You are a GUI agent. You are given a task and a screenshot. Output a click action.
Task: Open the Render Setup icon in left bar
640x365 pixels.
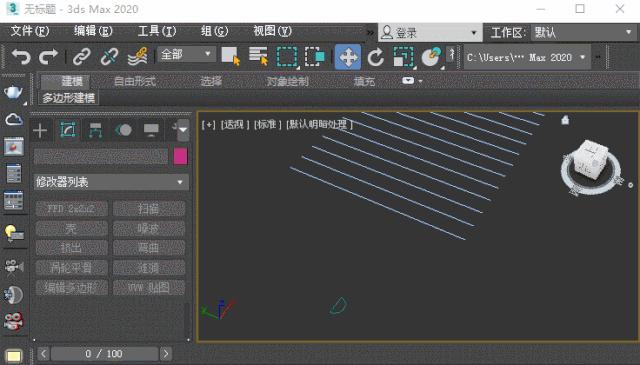[x=14, y=174]
